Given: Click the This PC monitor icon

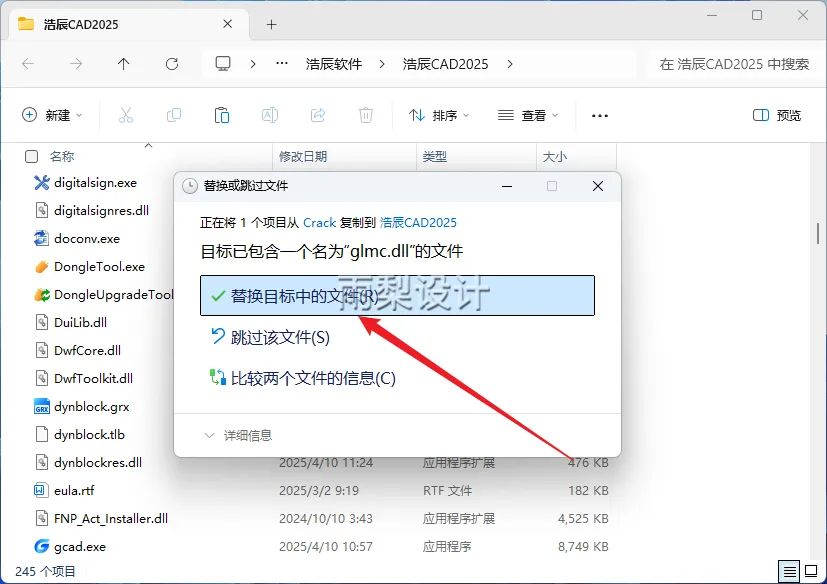Looking at the screenshot, I should [x=223, y=64].
